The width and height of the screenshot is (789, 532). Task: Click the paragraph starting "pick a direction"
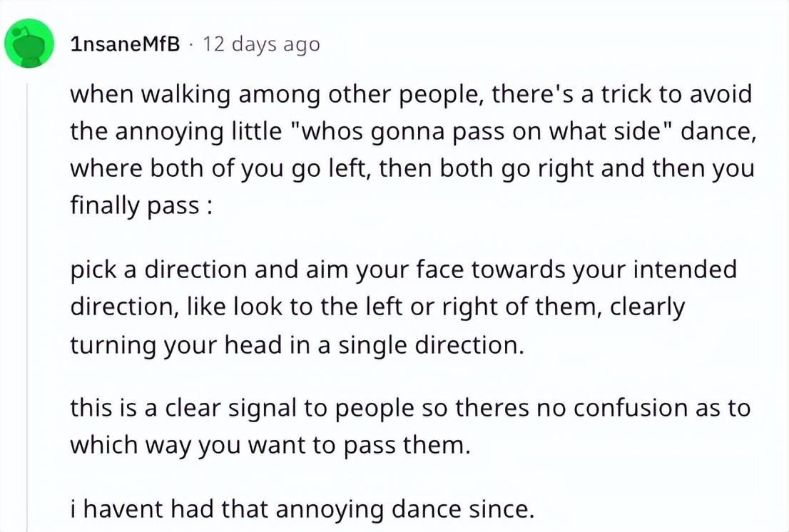(x=403, y=270)
